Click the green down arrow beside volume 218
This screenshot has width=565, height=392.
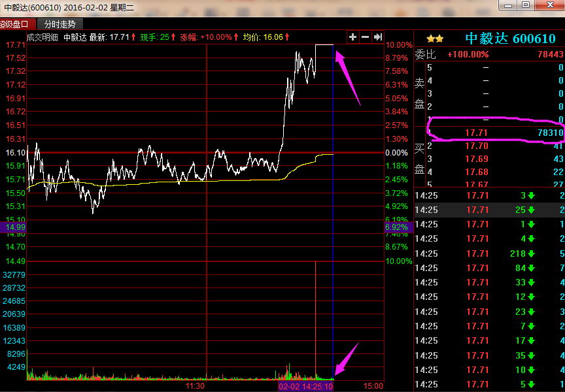coord(532,253)
